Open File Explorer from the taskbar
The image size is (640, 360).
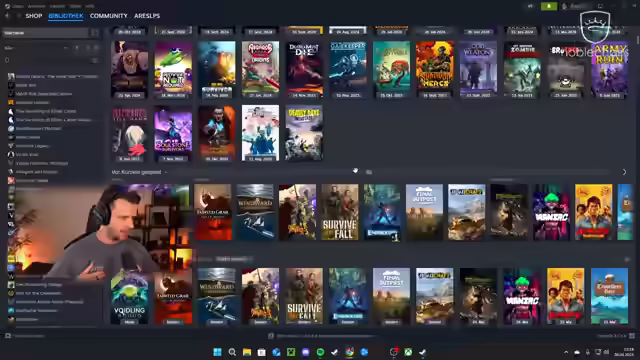point(247,352)
